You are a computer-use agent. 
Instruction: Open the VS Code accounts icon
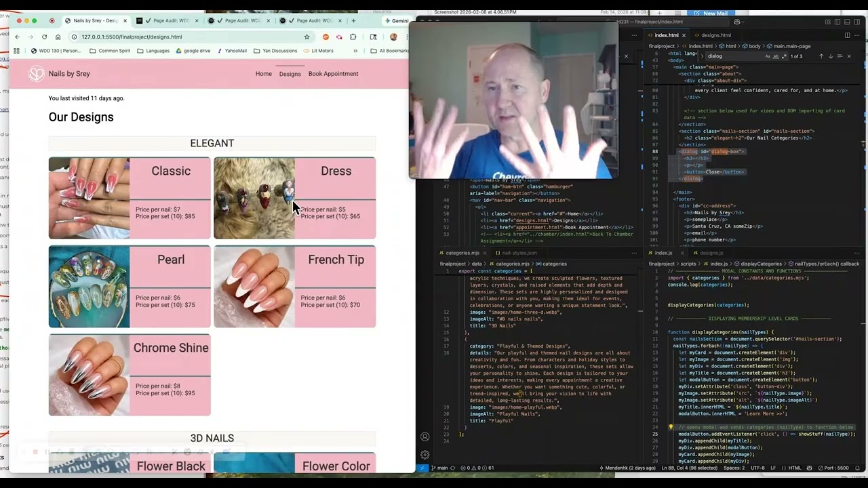(x=425, y=437)
